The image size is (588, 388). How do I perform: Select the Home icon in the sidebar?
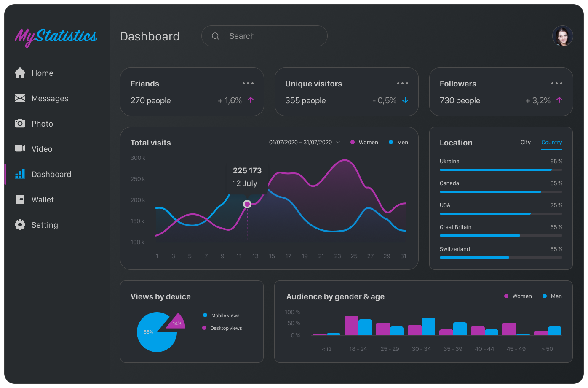[20, 73]
